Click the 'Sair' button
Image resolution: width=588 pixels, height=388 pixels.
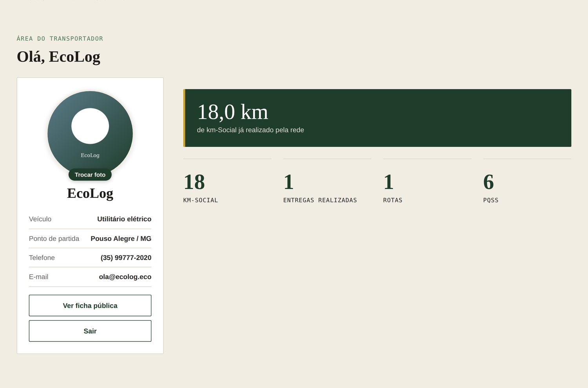point(90,331)
